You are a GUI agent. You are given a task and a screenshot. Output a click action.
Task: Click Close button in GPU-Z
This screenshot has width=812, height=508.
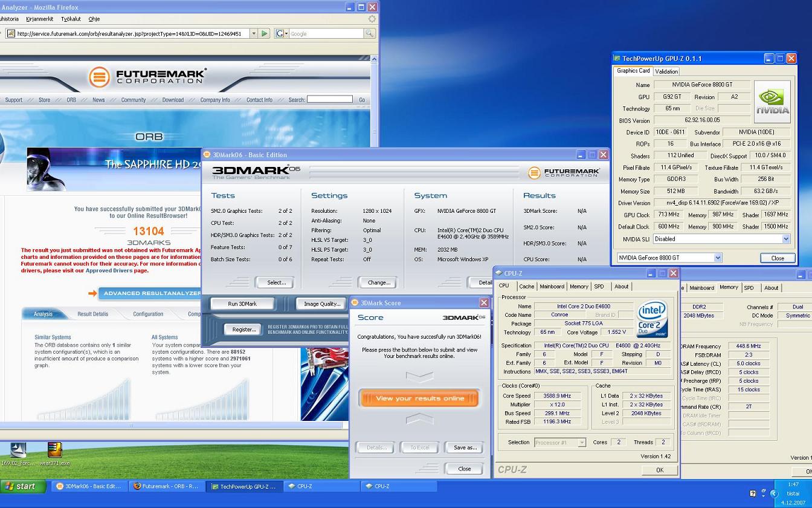pos(778,258)
